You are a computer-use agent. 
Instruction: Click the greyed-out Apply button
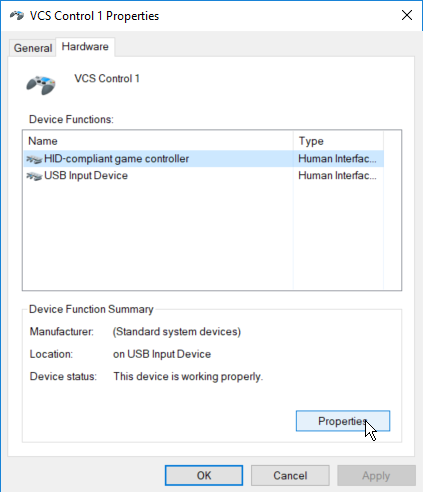tap(376, 475)
